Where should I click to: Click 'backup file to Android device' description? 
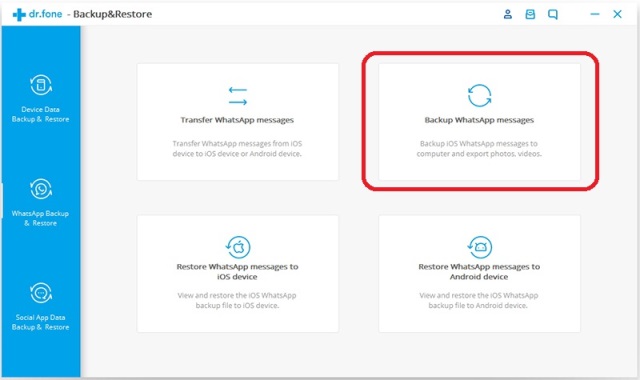(478, 305)
